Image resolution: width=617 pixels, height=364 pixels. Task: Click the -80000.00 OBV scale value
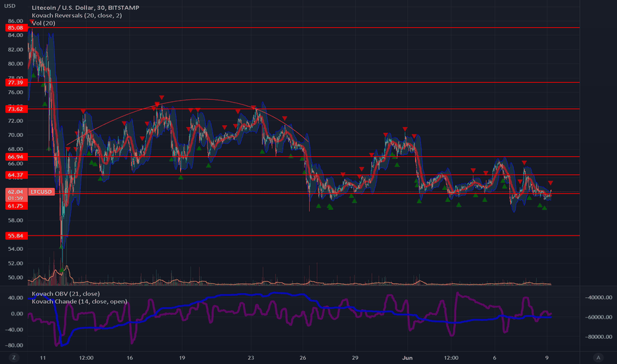[598, 337]
